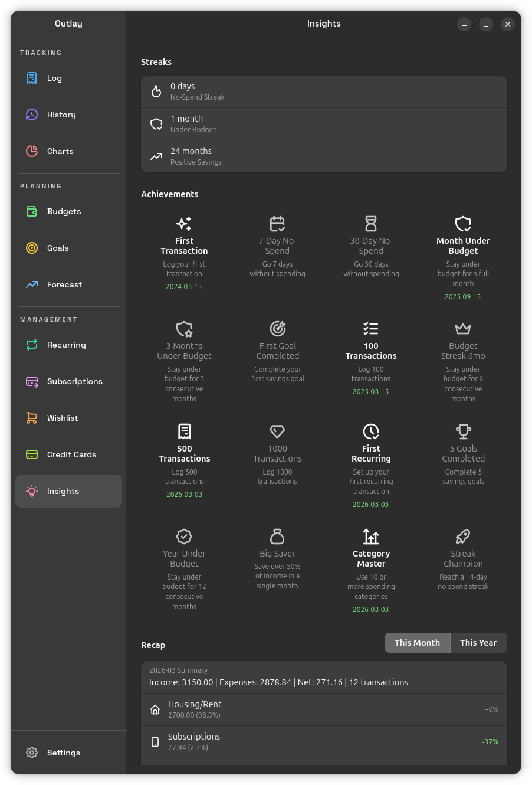Select the Budgets wallet icon
532x785 pixels.
[x=32, y=211]
